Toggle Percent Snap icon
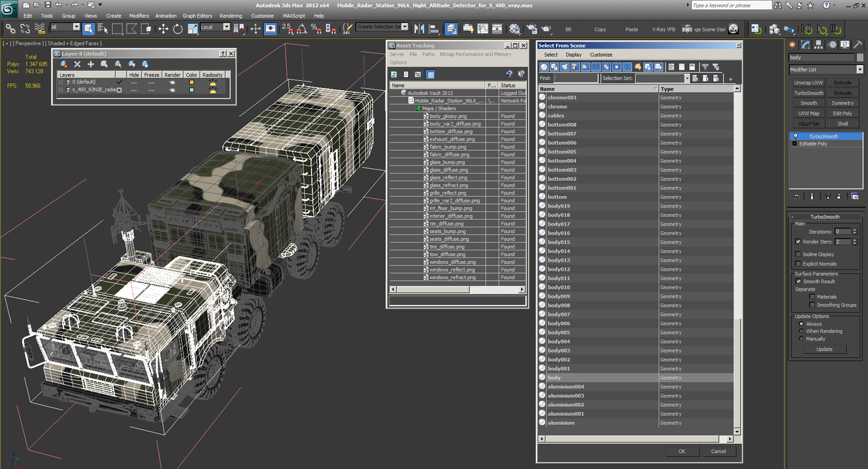 click(x=316, y=29)
